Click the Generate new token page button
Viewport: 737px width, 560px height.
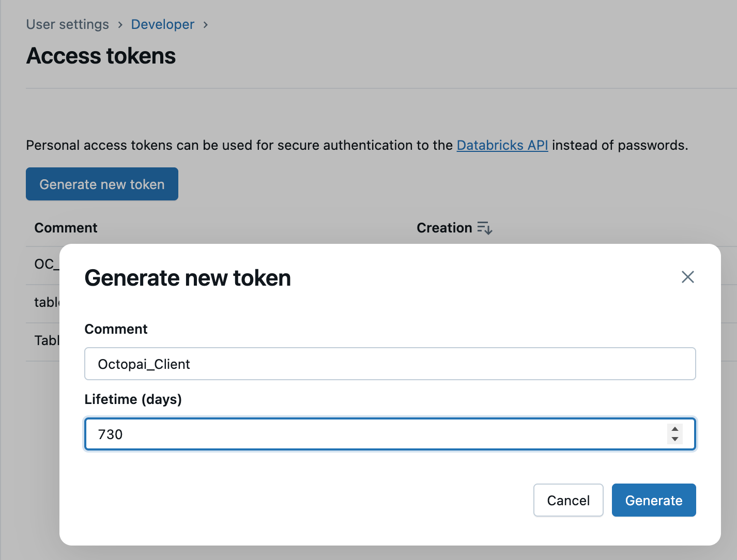tap(102, 184)
